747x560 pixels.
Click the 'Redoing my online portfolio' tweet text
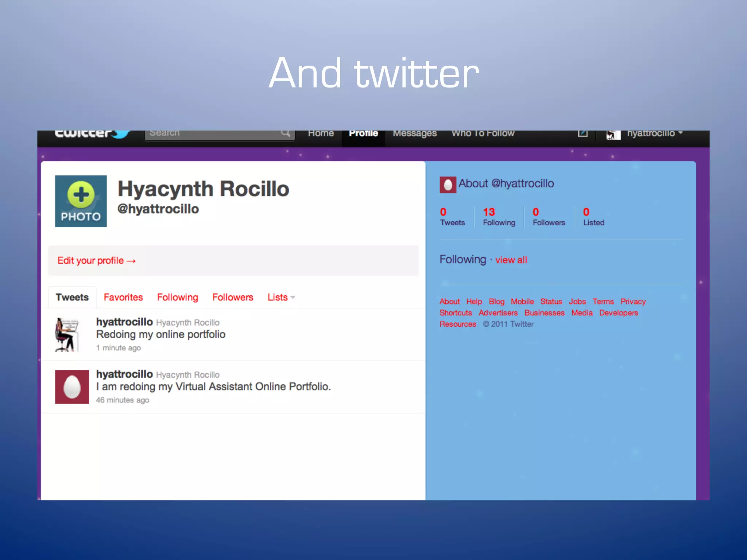161,335
